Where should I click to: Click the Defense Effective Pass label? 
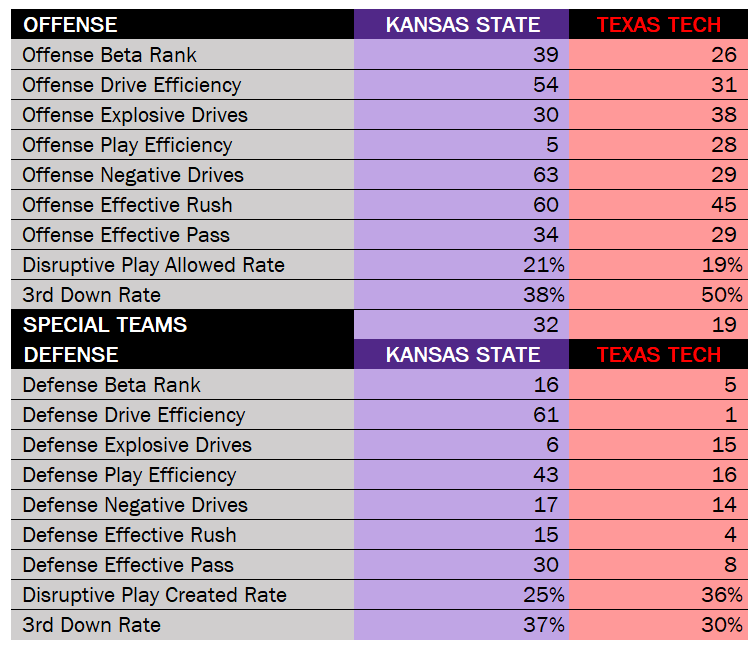pyautogui.click(x=128, y=565)
